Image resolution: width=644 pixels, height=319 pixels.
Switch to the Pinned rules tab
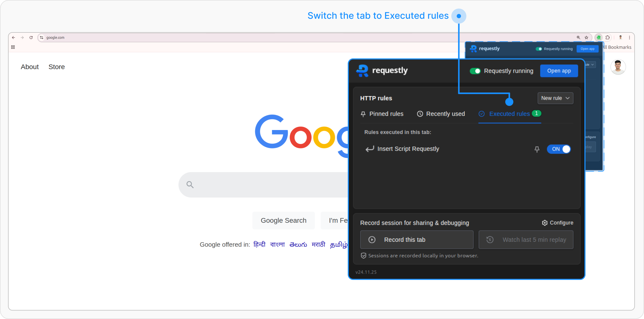click(382, 114)
